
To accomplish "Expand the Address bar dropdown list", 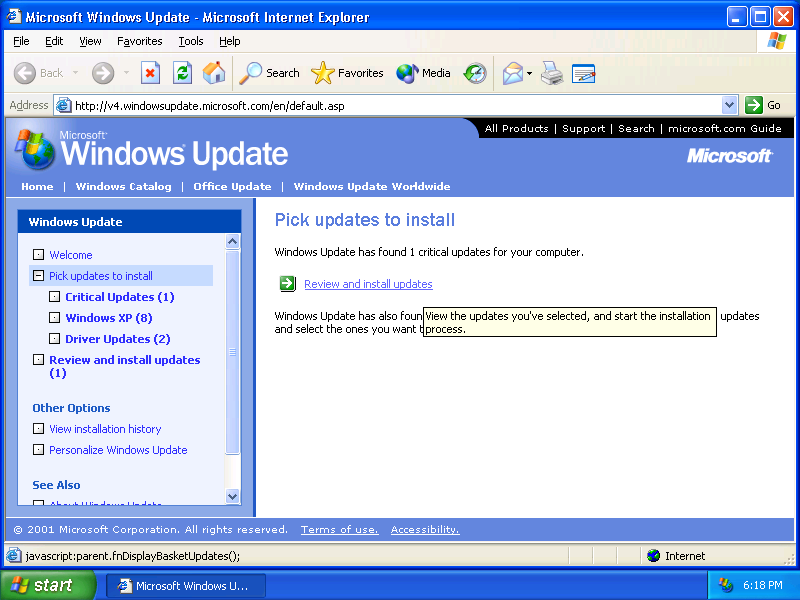I will (730, 105).
